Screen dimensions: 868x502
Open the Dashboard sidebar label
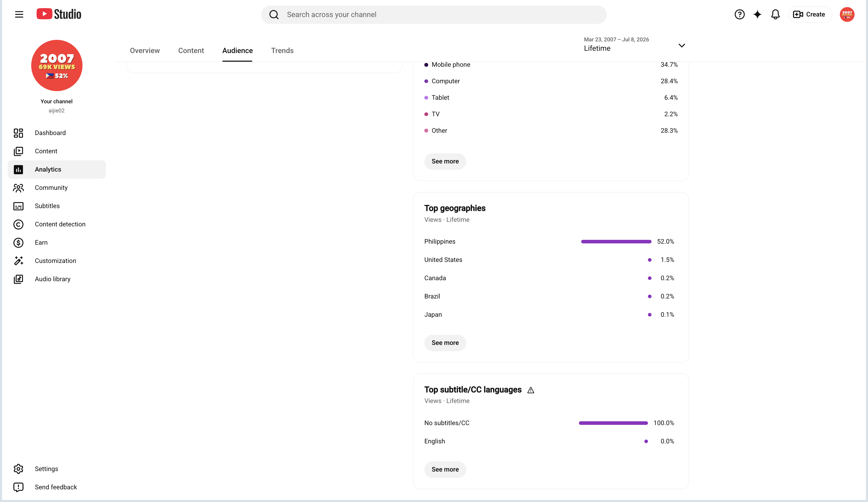(50, 133)
